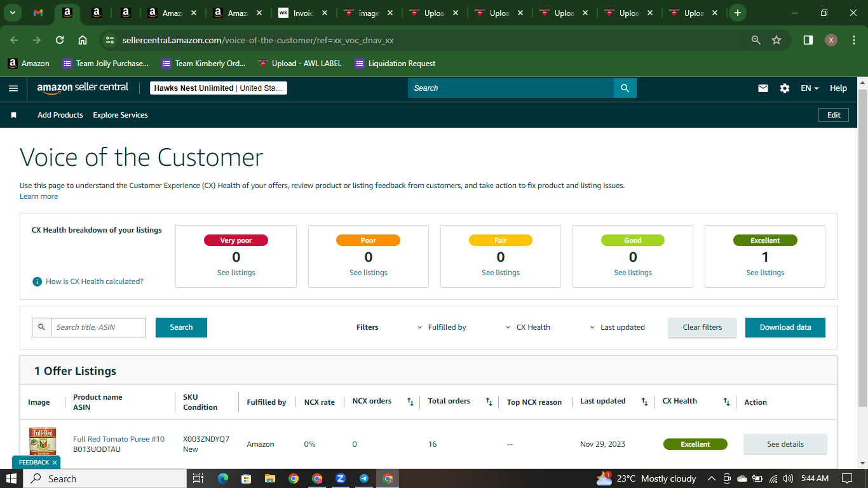Screen dimensions: 868x488
Task: Launch Zoom from the taskbar
Action: click(340, 478)
